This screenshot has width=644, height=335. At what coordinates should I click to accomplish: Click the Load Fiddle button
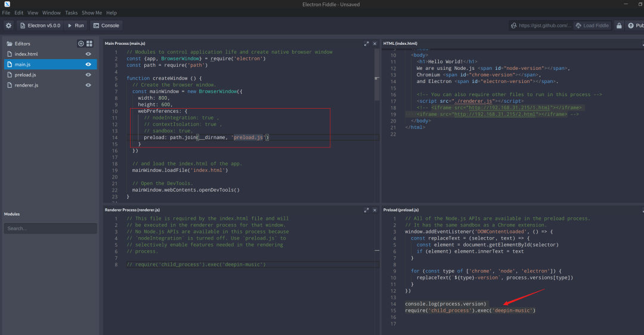pyautogui.click(x=592, y=26)
